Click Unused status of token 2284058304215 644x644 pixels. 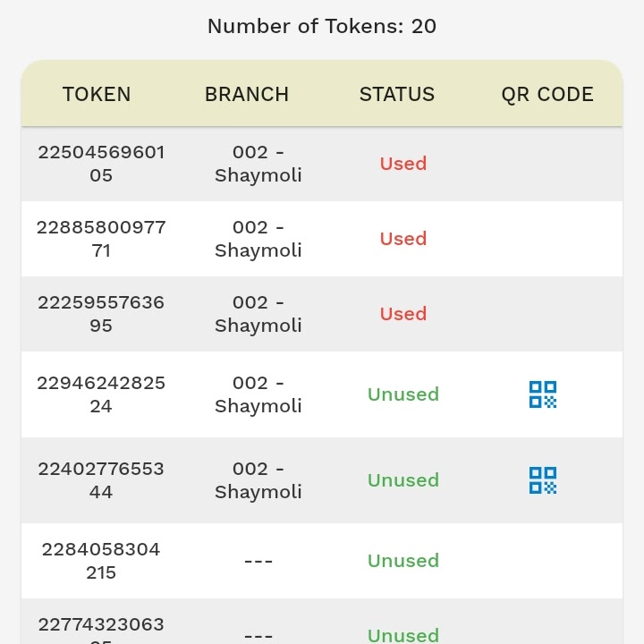(x=403, y=561)
